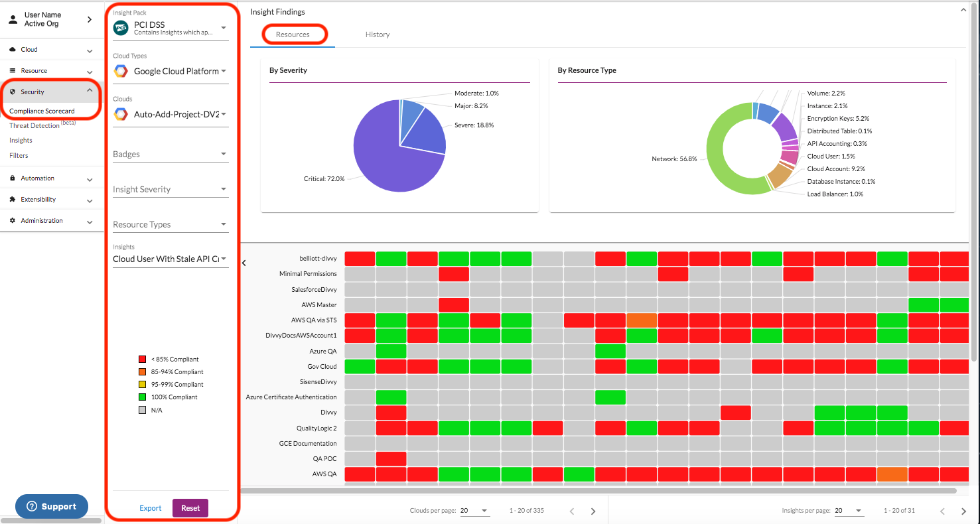This screenshot has width=980, height=524.
Task: Click the Reset button
Action: point(190,508)
